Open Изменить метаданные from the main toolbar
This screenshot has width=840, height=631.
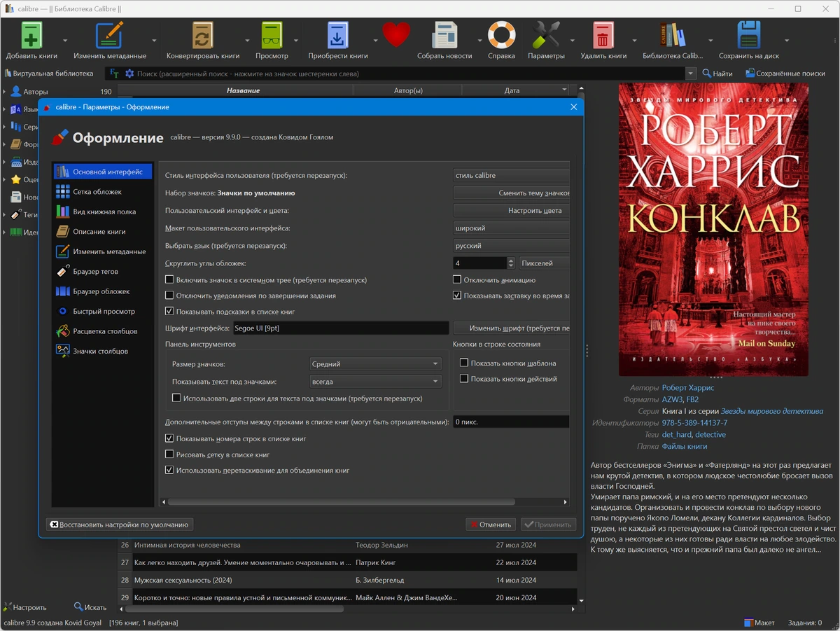pyautogui.click(x=109, y=35)
